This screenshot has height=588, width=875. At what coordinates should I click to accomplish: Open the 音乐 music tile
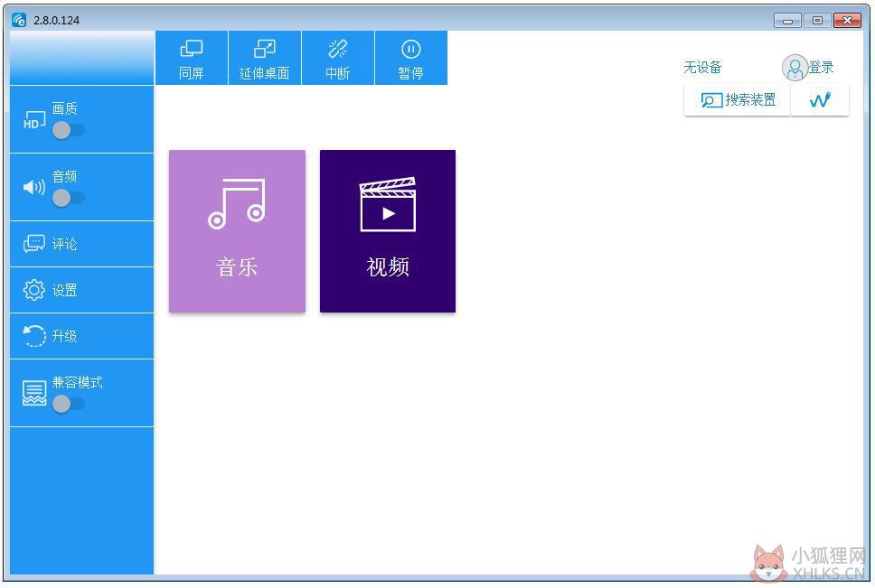click(237, 231)
